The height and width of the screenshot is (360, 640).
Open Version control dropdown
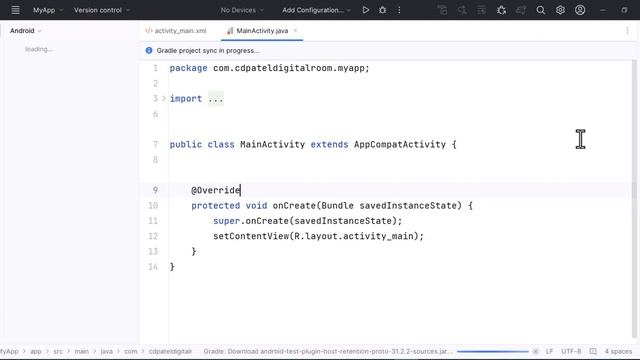click(x=102, y=10)
